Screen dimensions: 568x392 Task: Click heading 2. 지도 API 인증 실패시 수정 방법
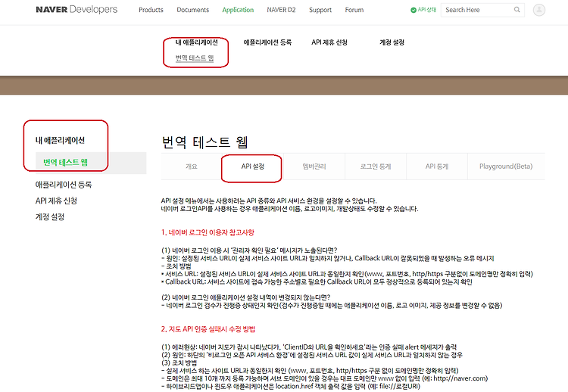(x=208, y=329)
